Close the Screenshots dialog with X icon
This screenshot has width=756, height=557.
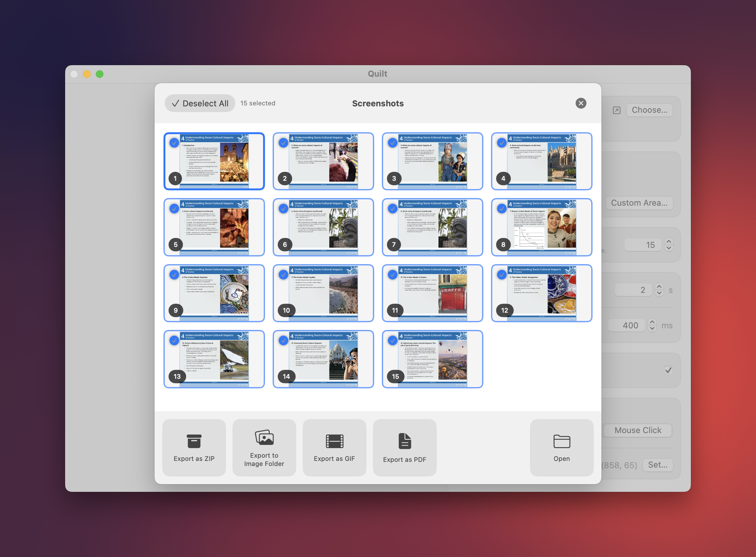pyautogui.click(x=581, y=103)
